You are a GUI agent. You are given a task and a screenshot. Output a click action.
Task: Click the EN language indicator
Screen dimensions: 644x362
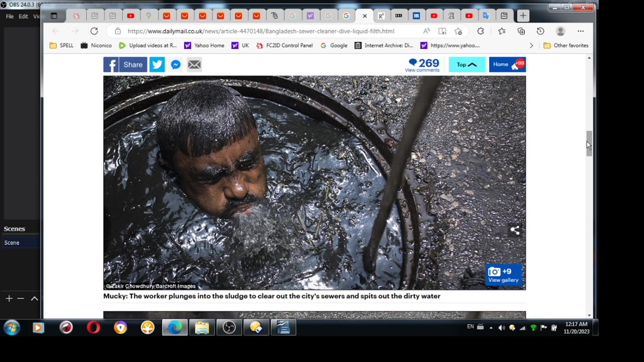pos(470,327)
